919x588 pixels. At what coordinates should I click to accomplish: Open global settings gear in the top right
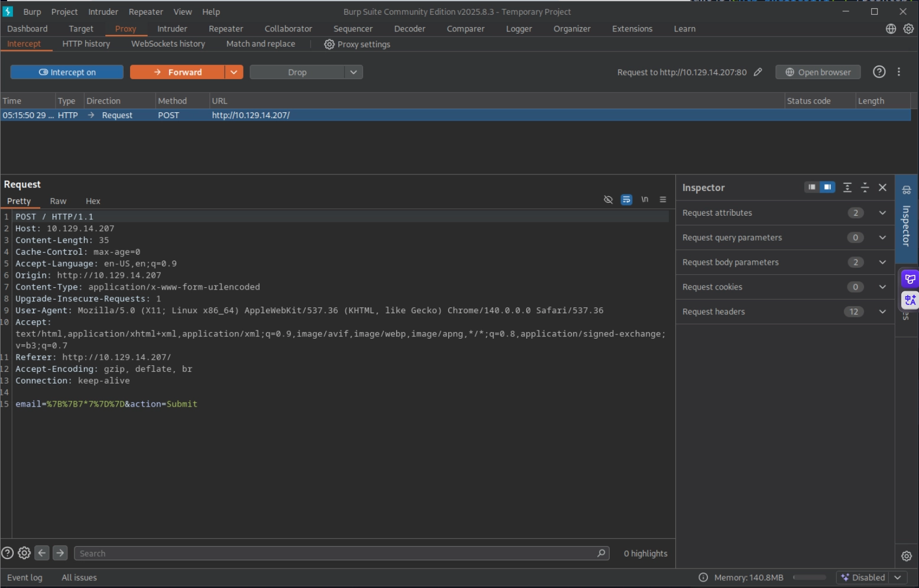[908, 28]
